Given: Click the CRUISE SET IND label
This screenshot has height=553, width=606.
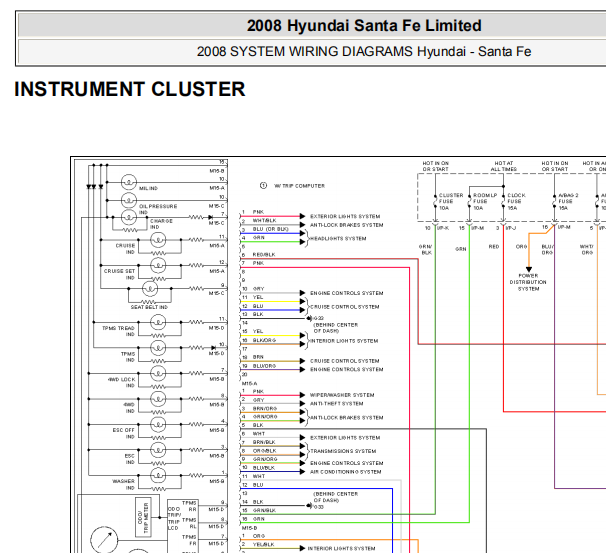Looking at the screenshot, I should [119, 274].
